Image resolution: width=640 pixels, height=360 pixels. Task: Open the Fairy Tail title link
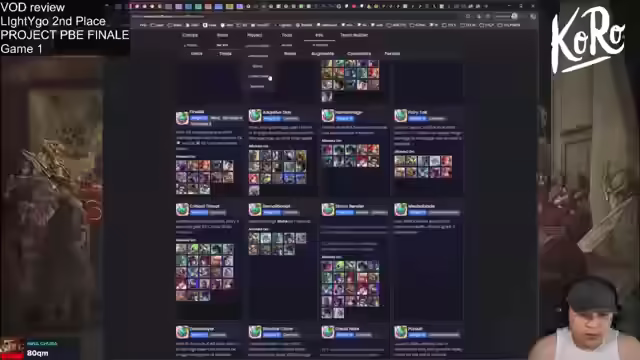click(x=418, y=112)
